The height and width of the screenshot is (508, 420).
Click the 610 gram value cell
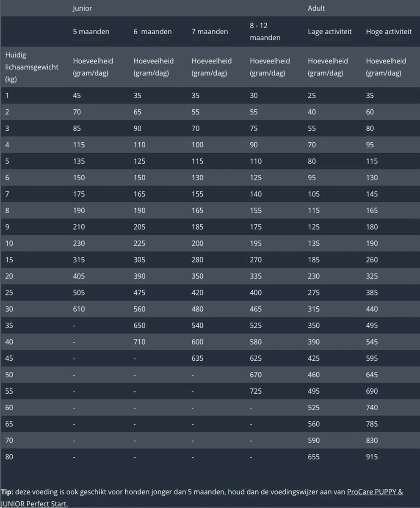79,309
